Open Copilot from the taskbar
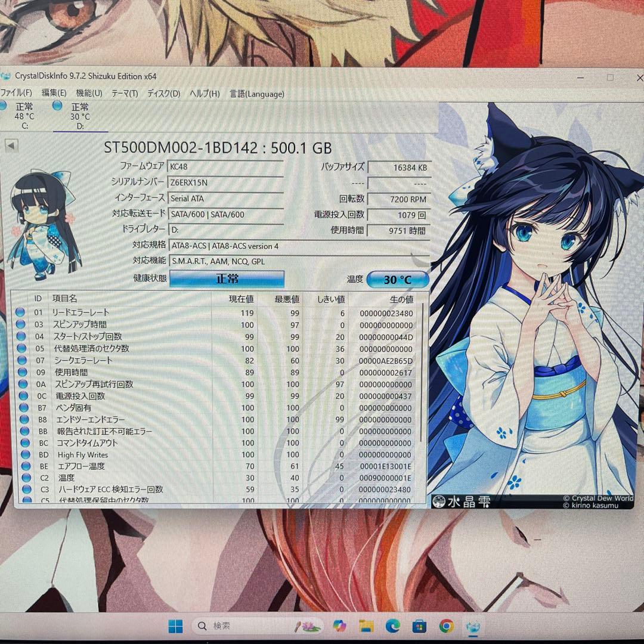This screenshot has width=644, height=644. pos(339,626)
